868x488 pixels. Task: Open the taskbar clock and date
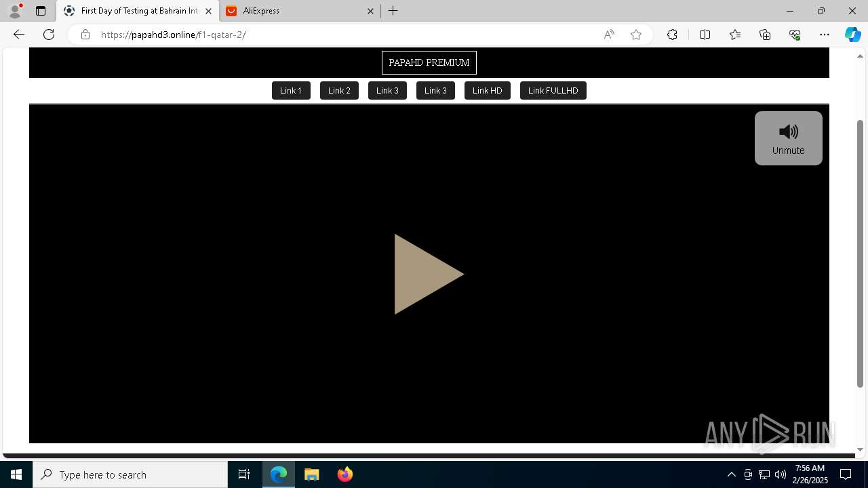(x=810, y=474)
